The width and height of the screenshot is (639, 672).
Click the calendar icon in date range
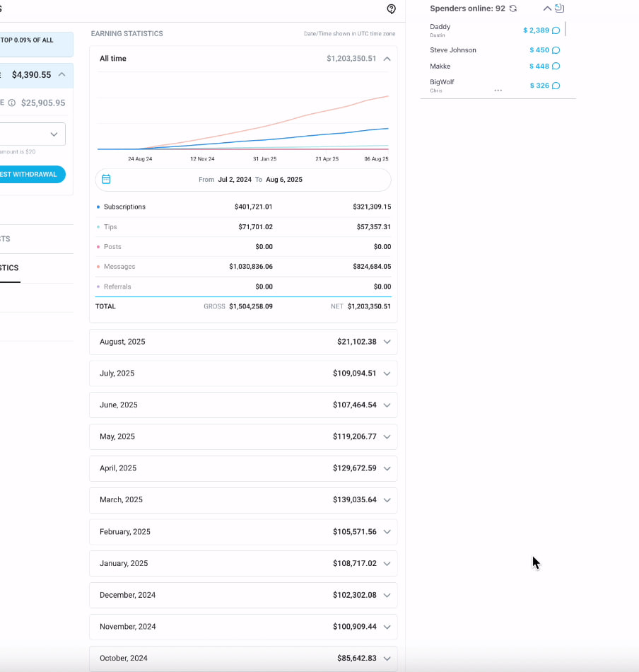click(x=106, y=180)
